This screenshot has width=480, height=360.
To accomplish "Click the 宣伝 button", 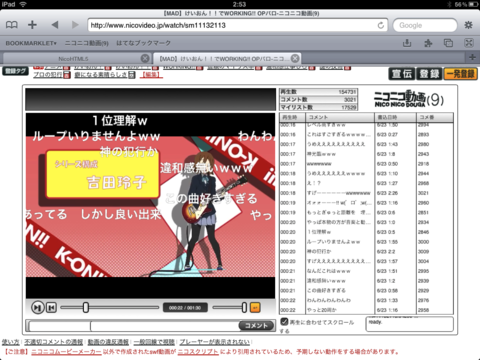I will [x=402, y=74].
